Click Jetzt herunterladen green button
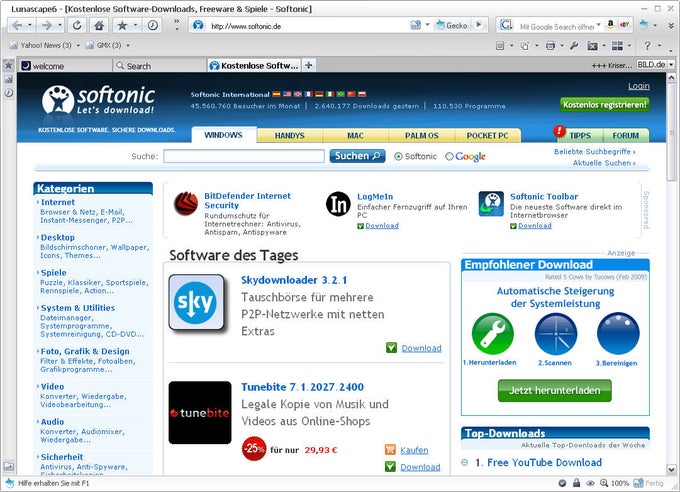The image size is (680, 492). tap(555, 390)
